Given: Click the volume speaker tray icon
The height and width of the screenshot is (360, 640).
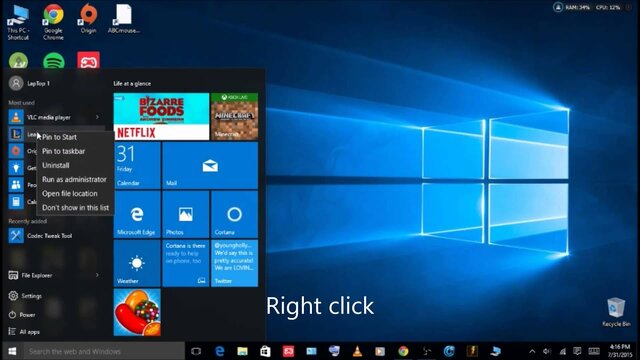Looking at the screenshot, I should [547, 351].
